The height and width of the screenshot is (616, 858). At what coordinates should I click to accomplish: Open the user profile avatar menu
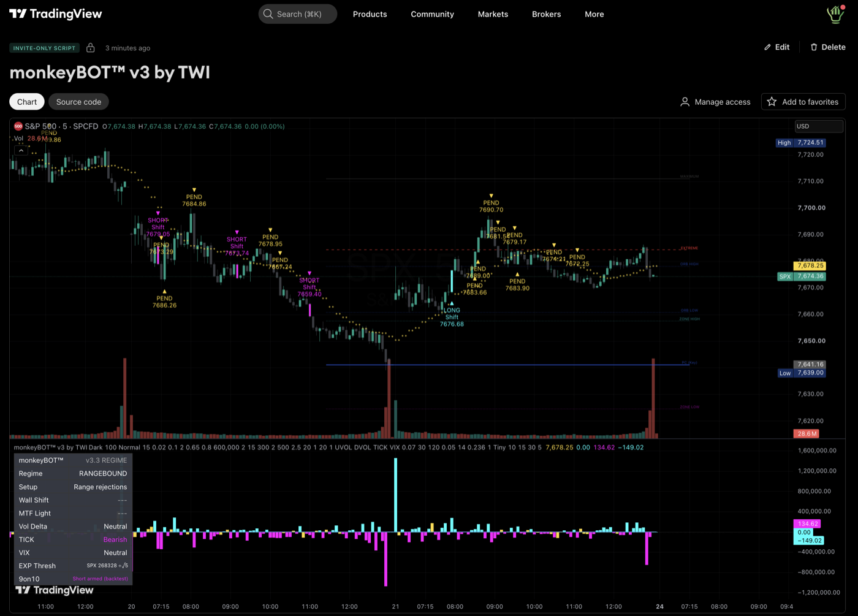click(x=835, y=13)
